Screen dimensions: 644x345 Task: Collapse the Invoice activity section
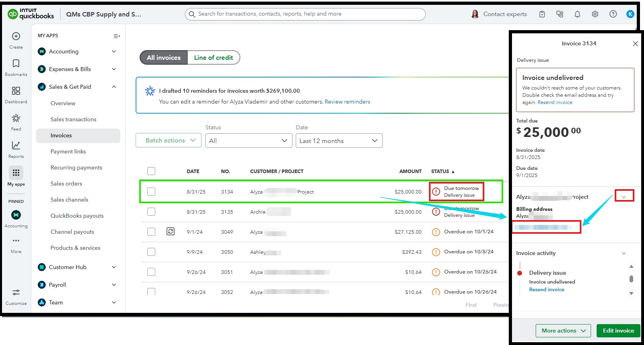pos(624,253)
